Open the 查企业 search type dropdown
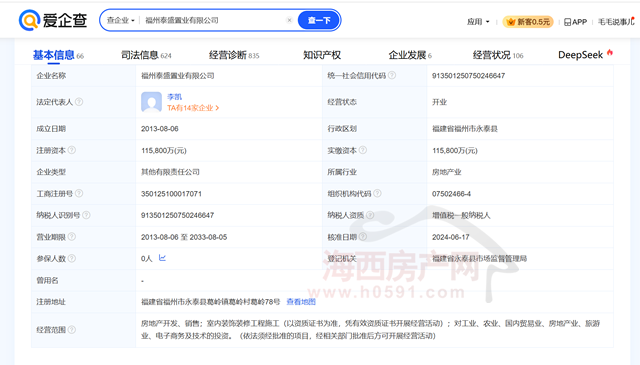Viewport: 640px width, 365px height. pyautogui.click(x=120, y=20)
